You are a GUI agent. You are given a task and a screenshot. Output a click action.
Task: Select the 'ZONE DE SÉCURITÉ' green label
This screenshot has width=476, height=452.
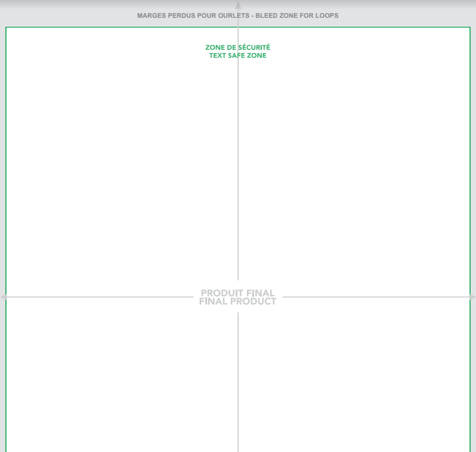point(237,48)
